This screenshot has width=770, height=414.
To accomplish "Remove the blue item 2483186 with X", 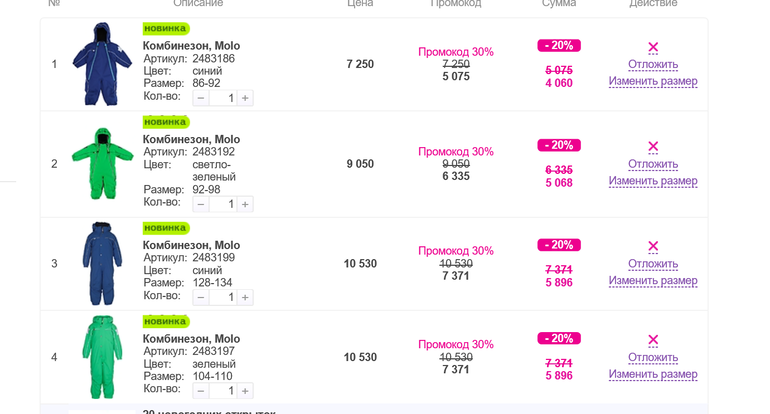I will point(653,47).
